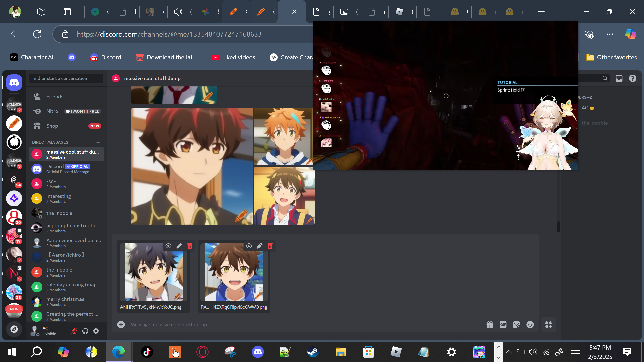The width and height of the screenshot is (644, 362).
Task: Open Discord home direct messages icon
Action: 14,82
